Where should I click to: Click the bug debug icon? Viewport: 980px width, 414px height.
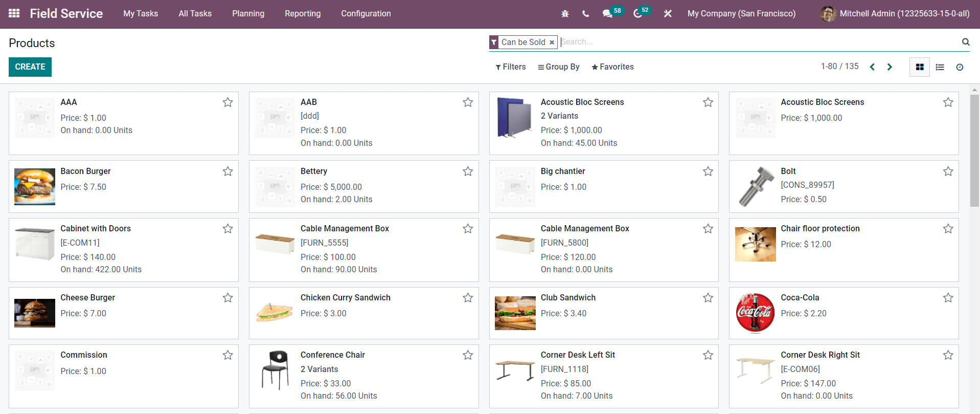[565, 14]
